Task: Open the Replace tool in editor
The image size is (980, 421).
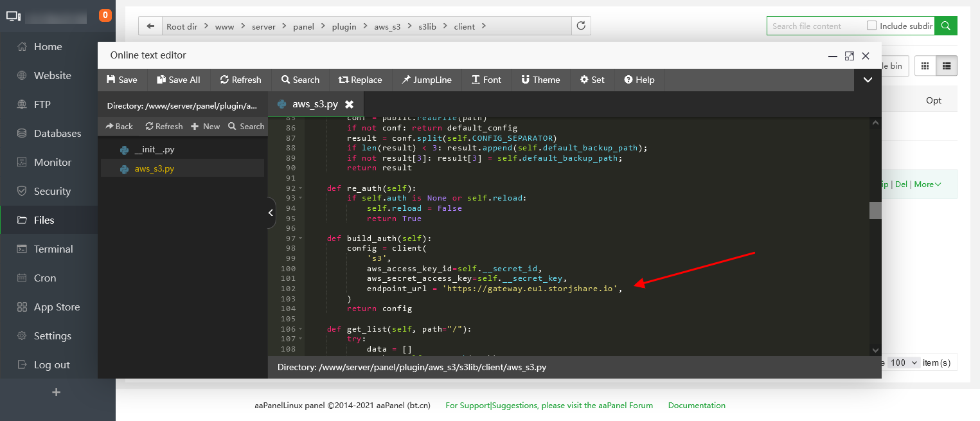Action: (x=360, y=80)
